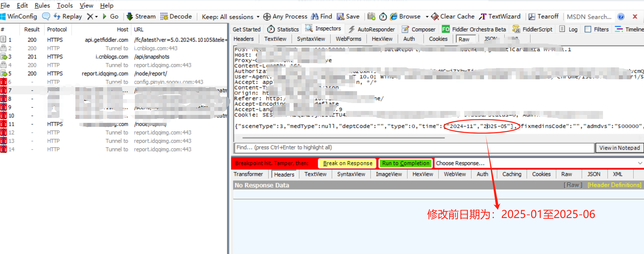Image resolution: width=644 pixels, height=254 pixels.
Task: Select response Transformer tab
Action: tap(248, 174)
